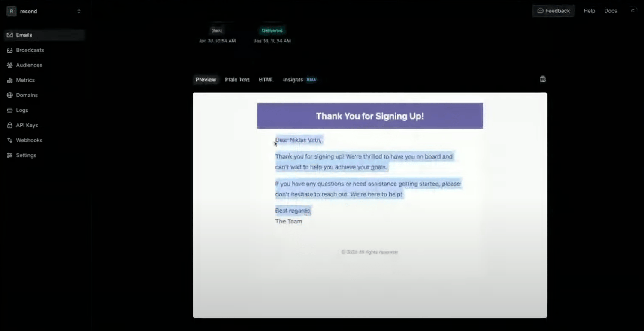Open Logs from the sidebar
644x331 pixels.
(44, 110)
